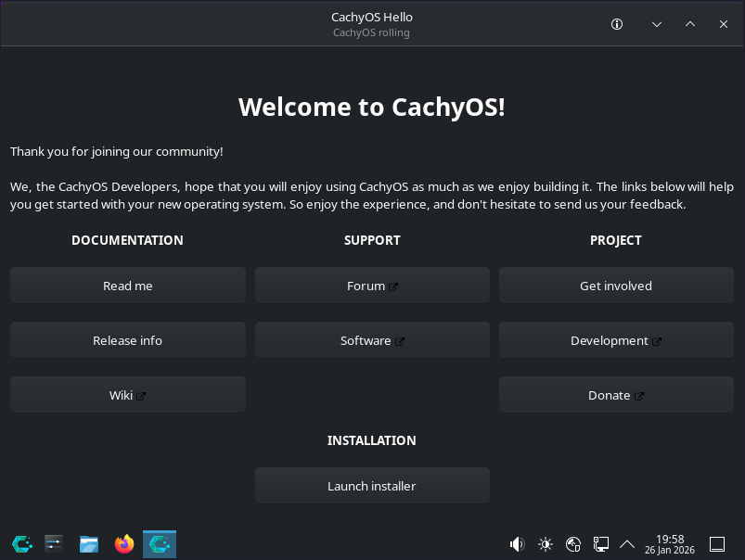Open the brightness tray icon
This screenshot has height=560, width=745.
pyautogui.click(x=546, y=544)
